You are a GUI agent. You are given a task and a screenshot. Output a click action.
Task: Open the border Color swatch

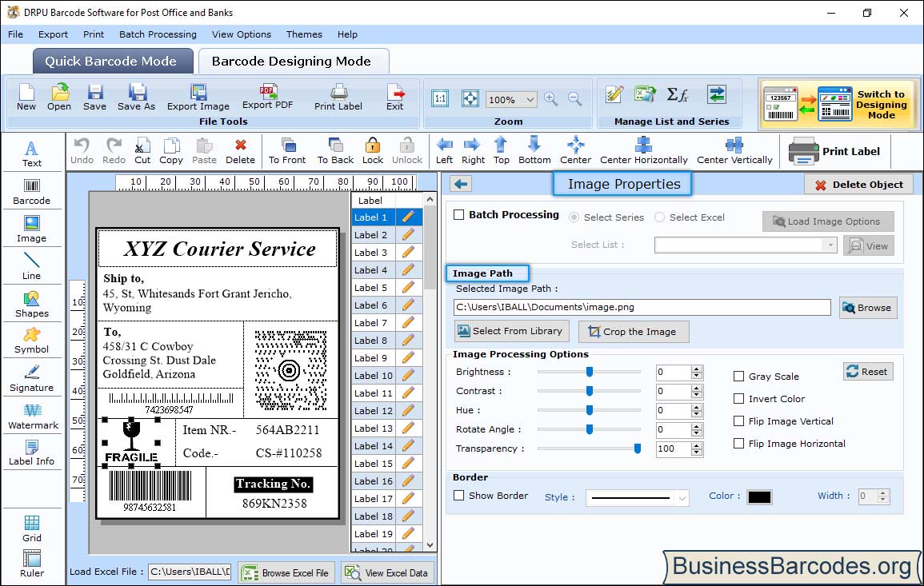point(759,497)
